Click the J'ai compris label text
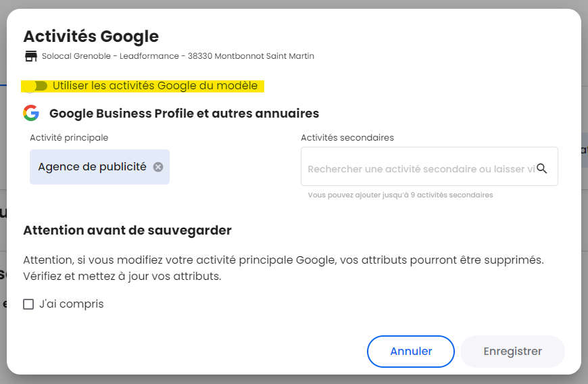The image size is (588, 384). 71,304
